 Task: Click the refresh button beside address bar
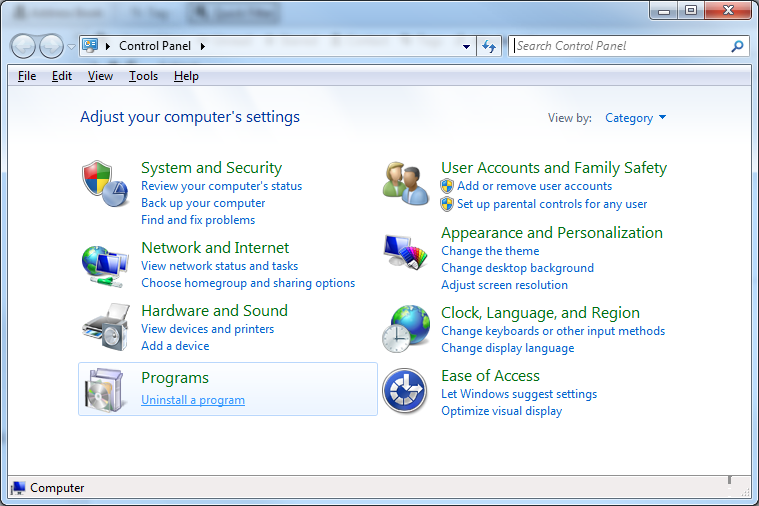489,46
